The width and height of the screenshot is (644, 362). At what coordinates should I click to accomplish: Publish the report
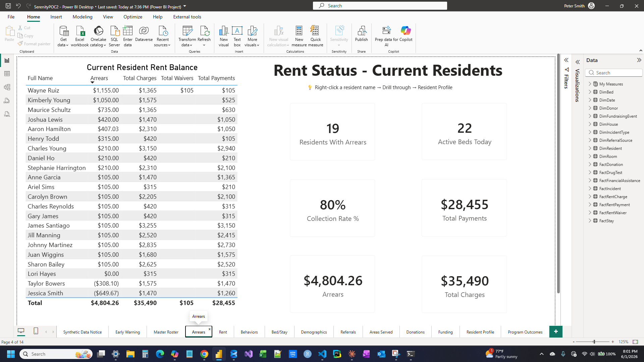pyautogui.click(x=362, y=34)
